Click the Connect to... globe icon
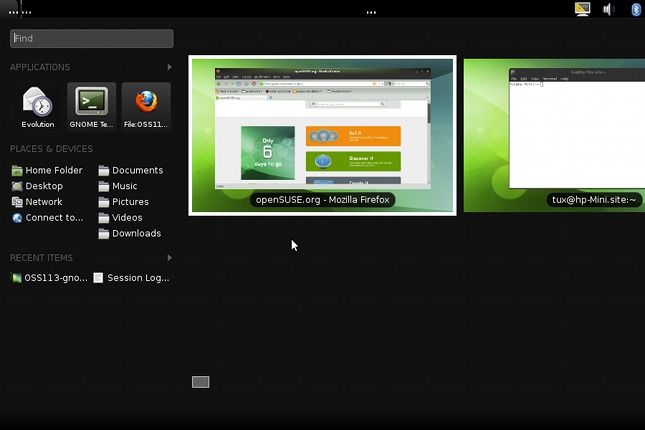The height and width of the screenshot is (430, 645). pos(17,218)
